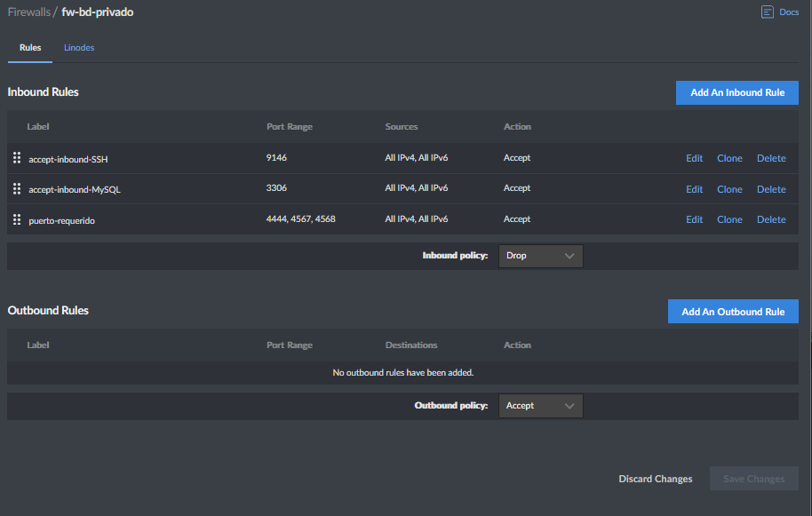Click the Save Changes button

(x=753, y=479)
